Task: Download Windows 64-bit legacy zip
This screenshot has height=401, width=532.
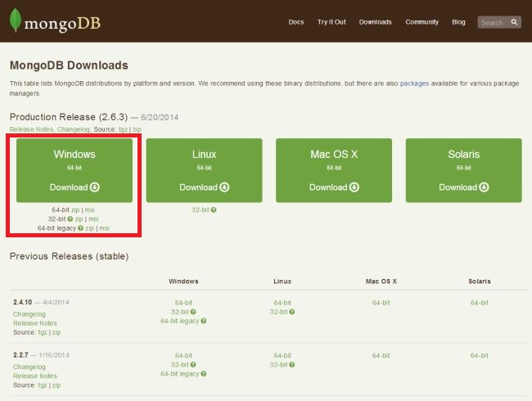Action: (x=89, y=228)
